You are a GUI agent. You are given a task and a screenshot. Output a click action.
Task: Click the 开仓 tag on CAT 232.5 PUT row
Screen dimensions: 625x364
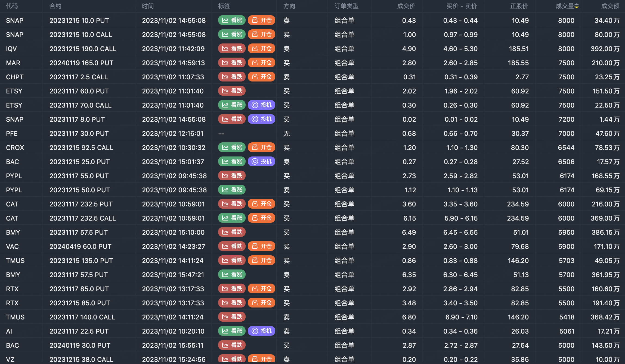pyautogui.click(x=261, y=204)
